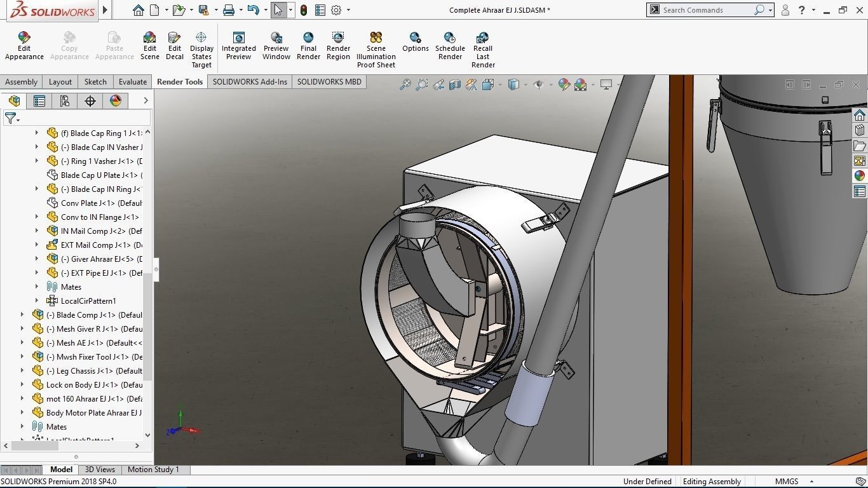Viewport: 868px width, 488px height.
Task: Click the Rebuild traffic light icon
Action: click(x=304, y=10)
